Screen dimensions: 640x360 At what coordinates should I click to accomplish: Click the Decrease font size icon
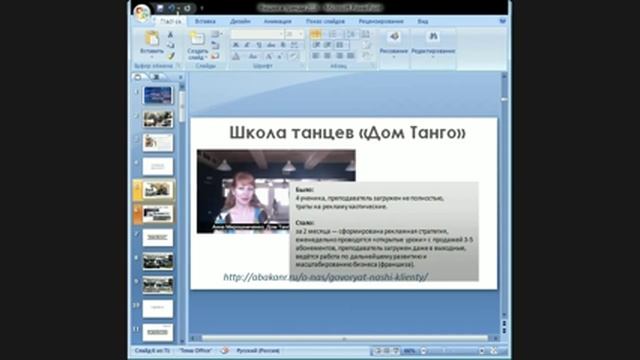click(x=280, y=56)
